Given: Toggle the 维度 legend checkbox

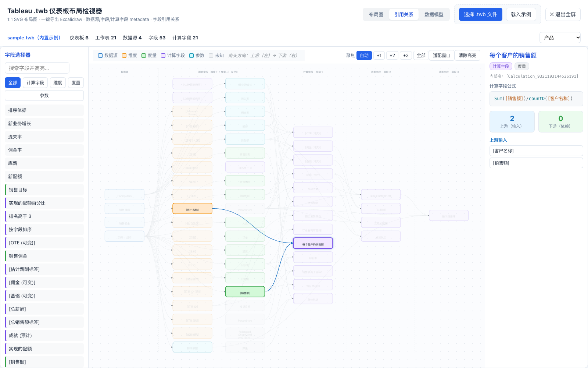Looking at the screenshot, I should [x=124, y=56].
